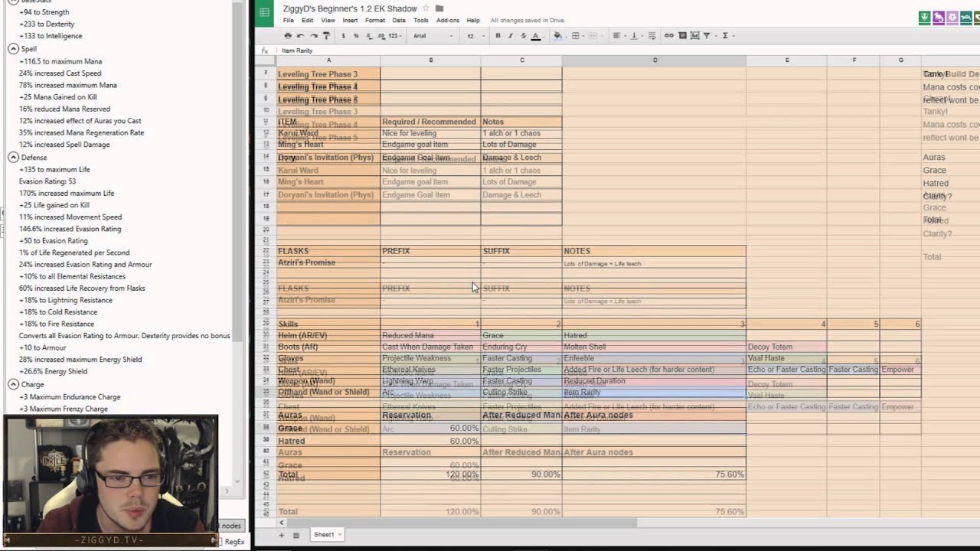Open the Help menu
Screen dimensions: 980x551
473,21
